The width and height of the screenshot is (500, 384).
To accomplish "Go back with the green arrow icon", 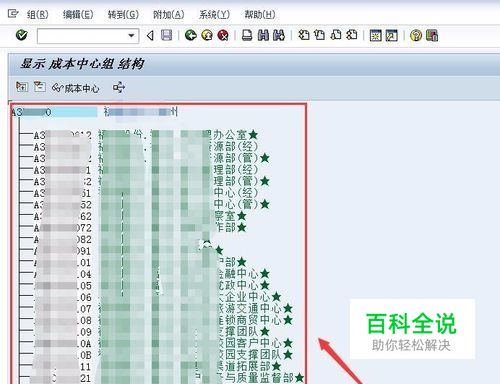I will pos(191,35).
